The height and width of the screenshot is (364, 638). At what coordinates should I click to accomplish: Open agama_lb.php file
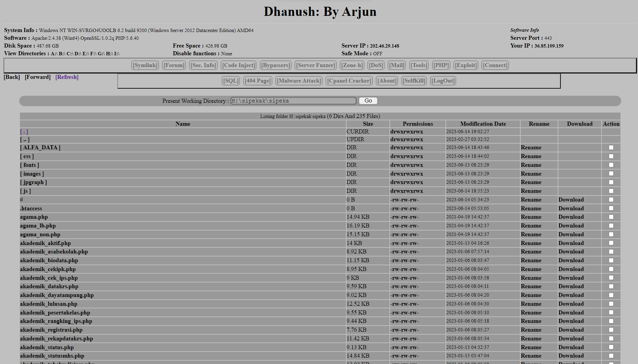pyautogui.click(x=38, y=226)
